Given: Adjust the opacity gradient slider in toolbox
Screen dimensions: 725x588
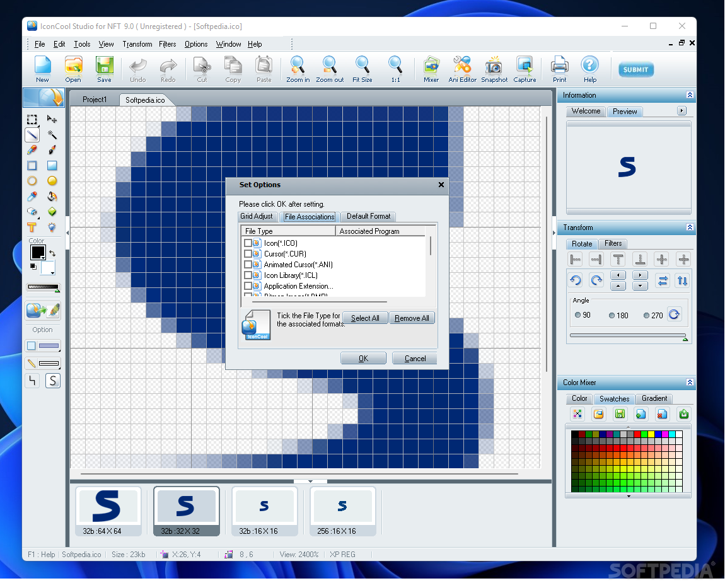Looking at the screenshot, I should coord(43,287).
